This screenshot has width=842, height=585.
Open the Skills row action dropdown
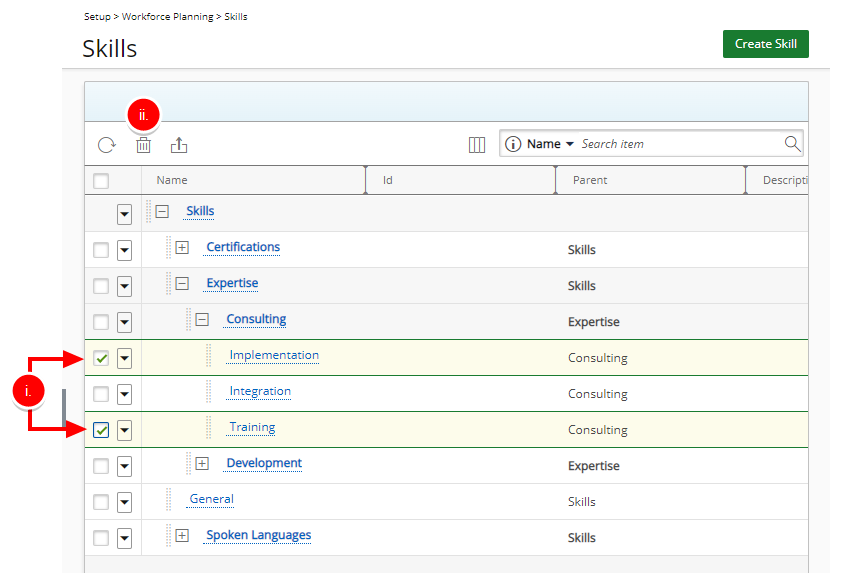[125, 214]
